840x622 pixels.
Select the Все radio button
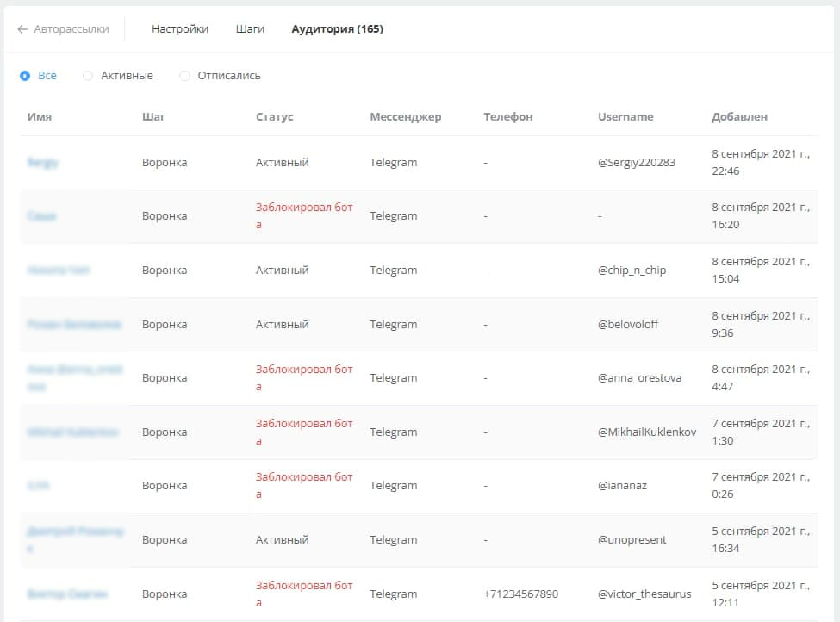[25, 76]
